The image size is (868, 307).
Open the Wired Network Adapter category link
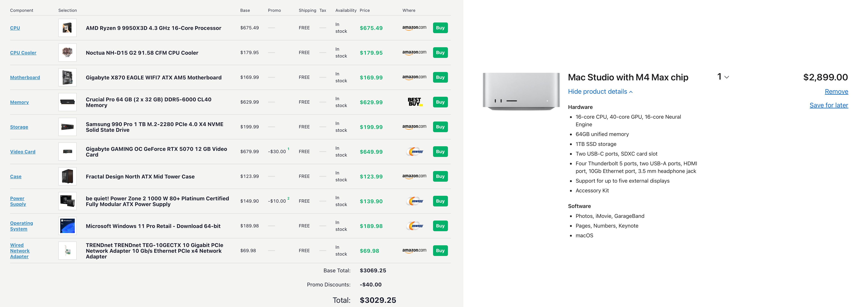pyautogui.click(x=19, y=251)
